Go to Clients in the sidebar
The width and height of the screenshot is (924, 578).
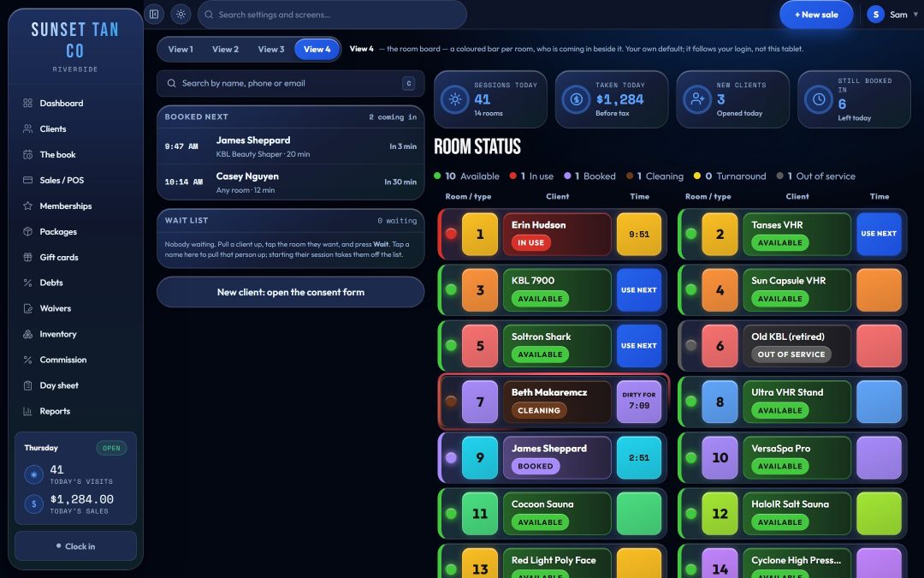pos(75,128)
